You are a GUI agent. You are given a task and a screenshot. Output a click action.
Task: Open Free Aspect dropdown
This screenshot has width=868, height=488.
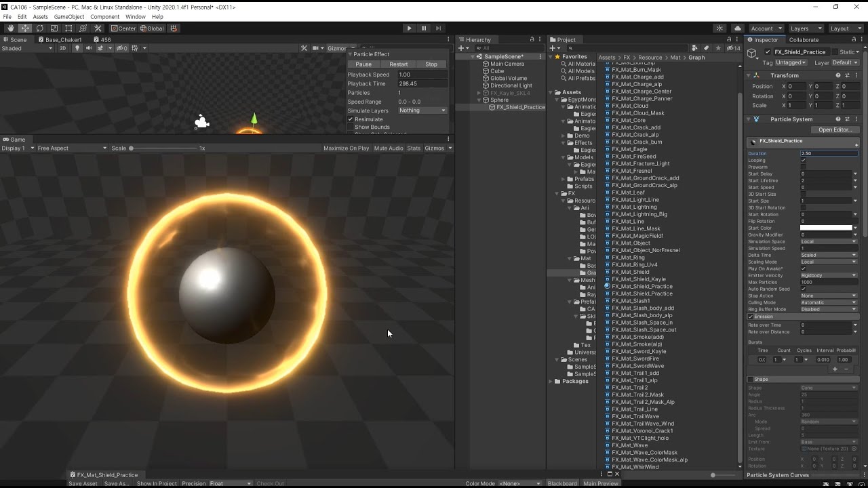point(72,148)
